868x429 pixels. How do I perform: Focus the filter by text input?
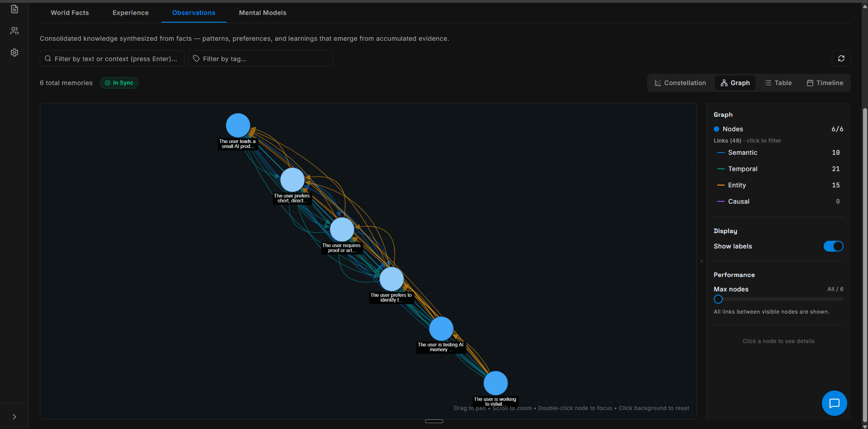coord(112,58)
